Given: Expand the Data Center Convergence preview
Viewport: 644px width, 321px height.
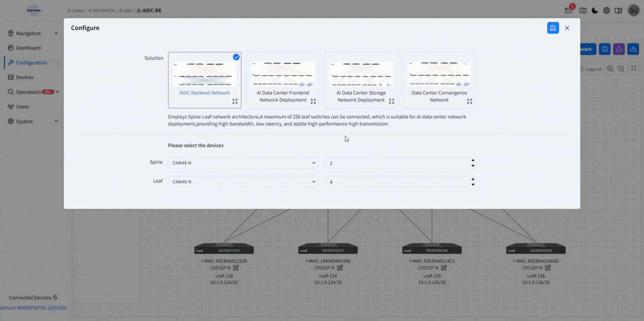Looking at the screenshot, I should coord(469,101).
